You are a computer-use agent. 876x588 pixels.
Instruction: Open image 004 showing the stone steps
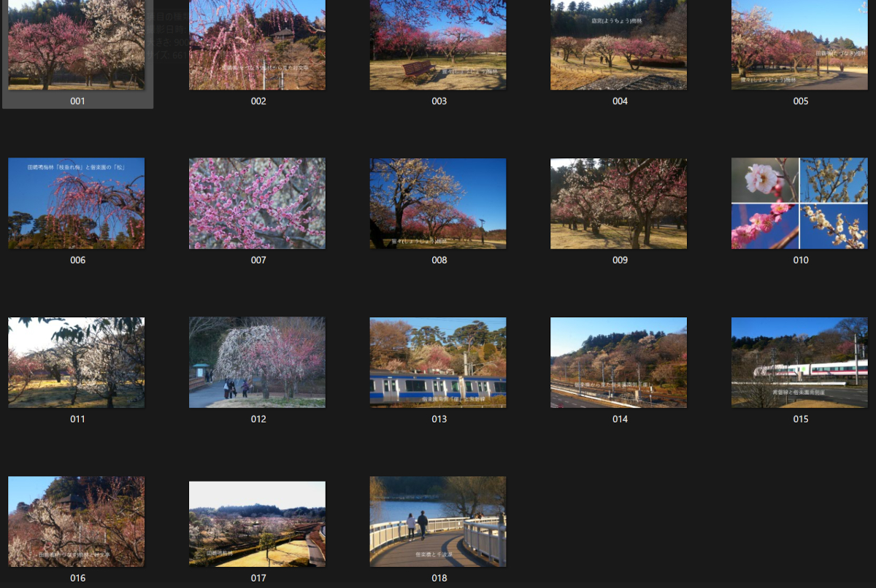618,45
